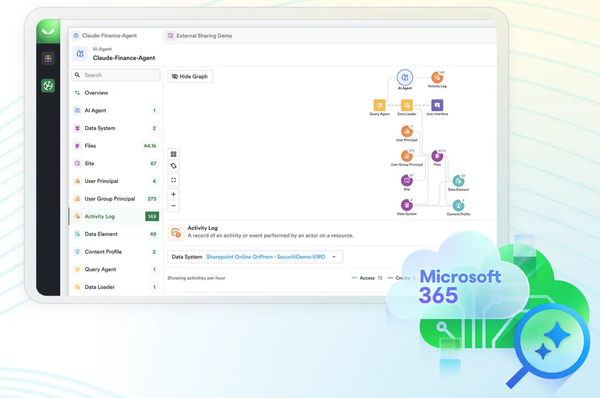Open the Files entry with 44.1k count
Viewport: 600px width, 398px height.
pos(115,145)
